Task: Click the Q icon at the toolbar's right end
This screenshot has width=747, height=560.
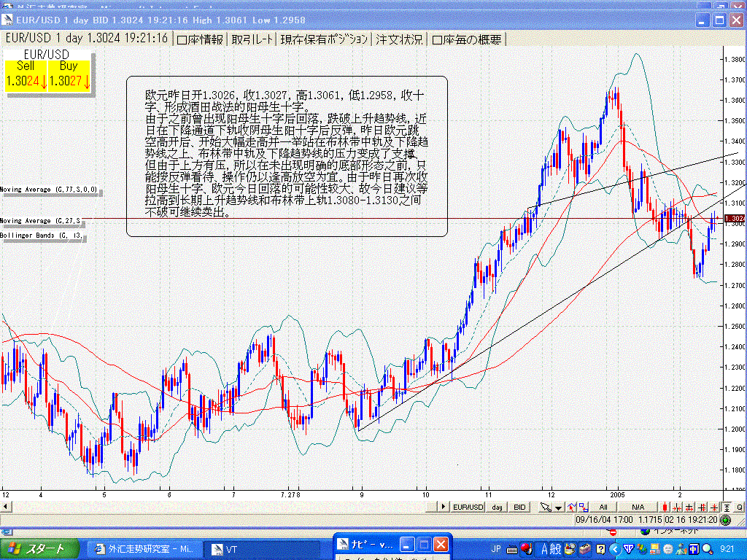Action: point(740,506)
